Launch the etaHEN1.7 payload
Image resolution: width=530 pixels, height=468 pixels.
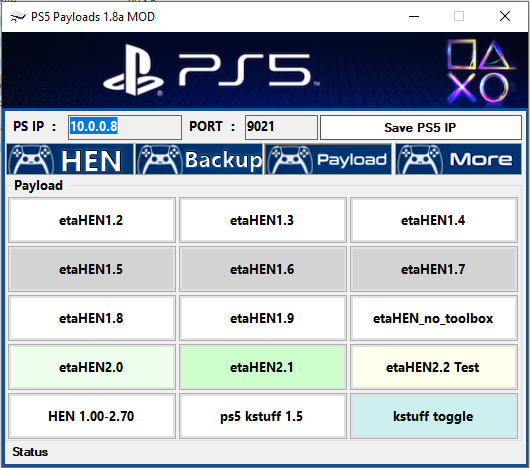434,269
